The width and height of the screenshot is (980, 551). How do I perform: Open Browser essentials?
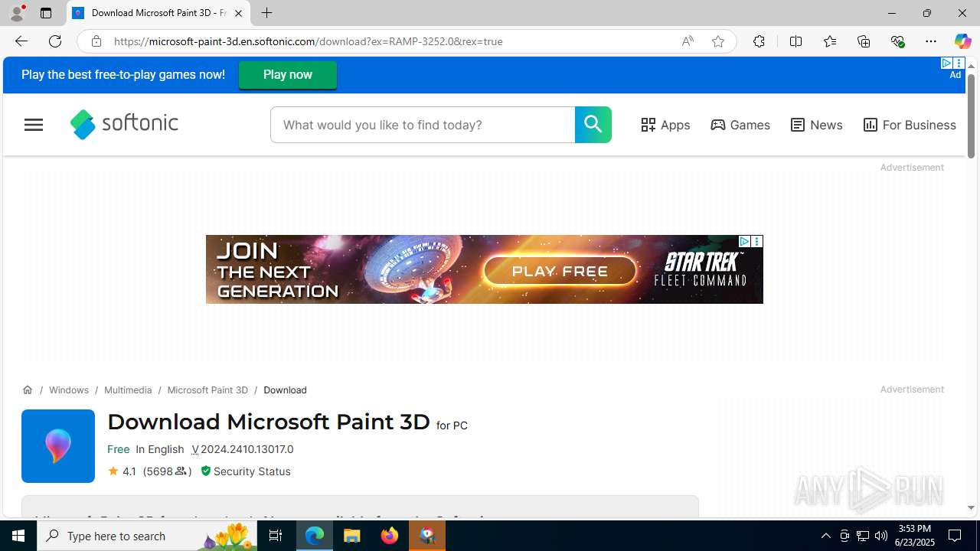point(897,41)
